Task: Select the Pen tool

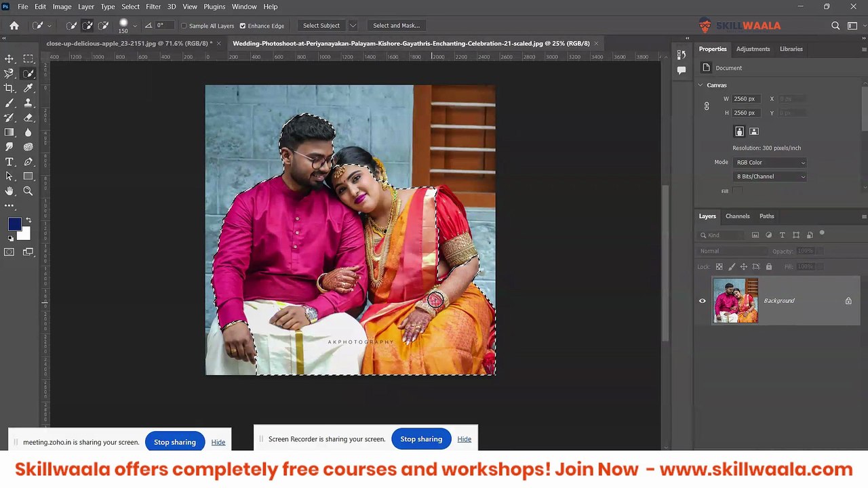Action: (x=28, y=162)
